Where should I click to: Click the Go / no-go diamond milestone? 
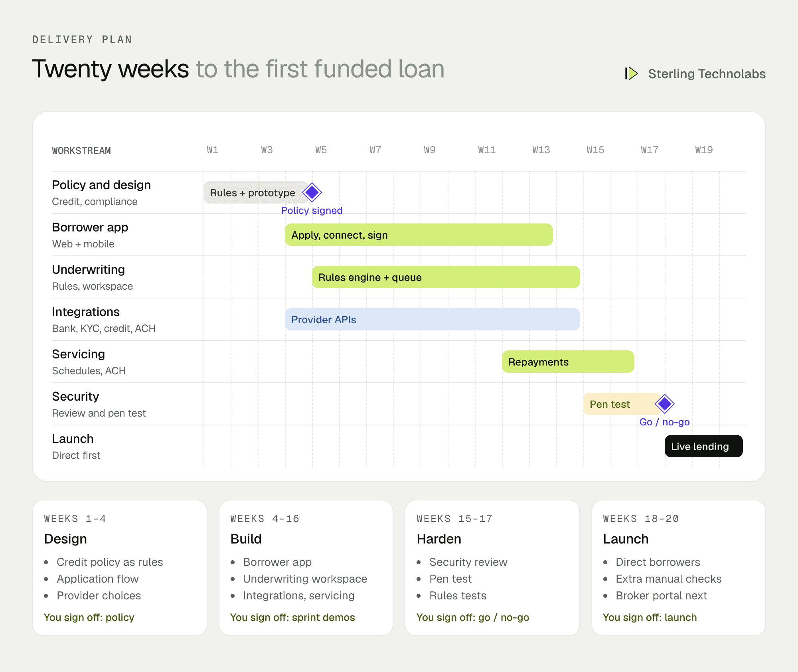pyautogui.click(x=665, y=404)
